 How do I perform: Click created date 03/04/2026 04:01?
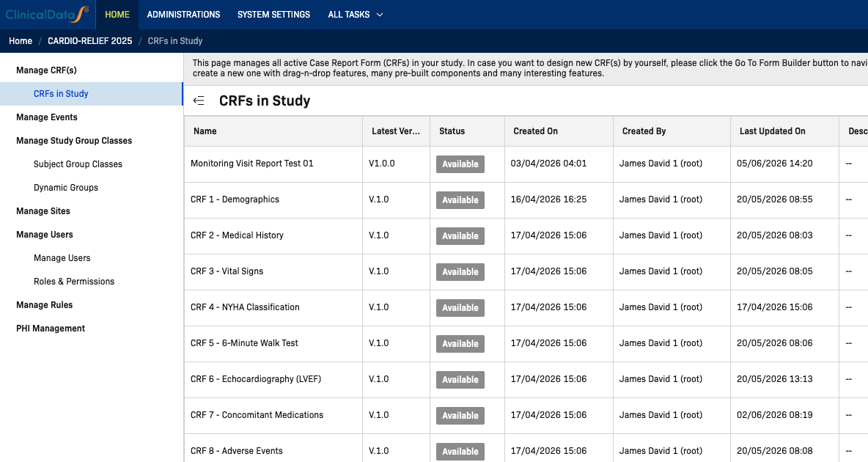(x=548, y=164)
